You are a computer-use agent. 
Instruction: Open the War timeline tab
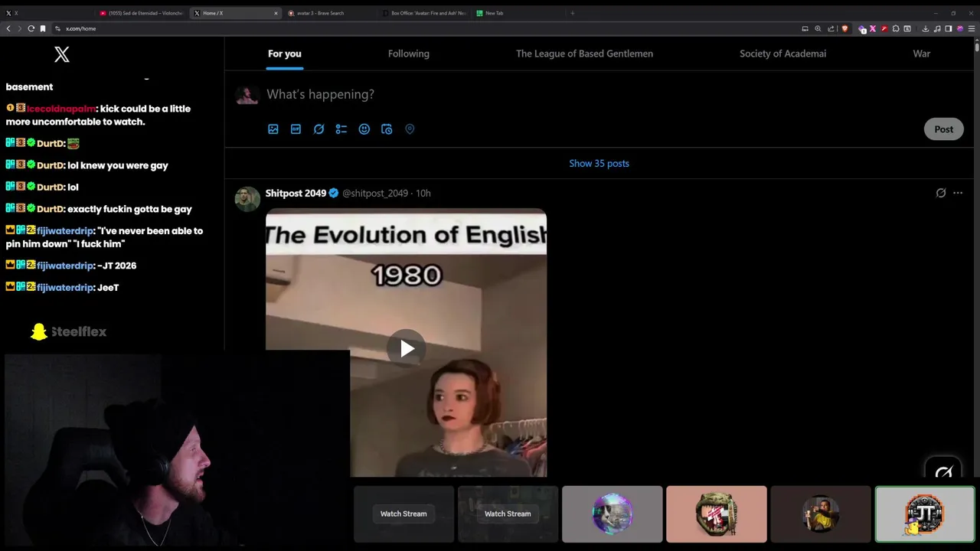click(922, 54)
